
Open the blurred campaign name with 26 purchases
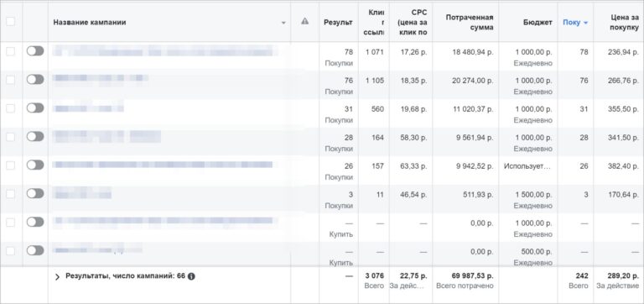click(x=163, y=165)
